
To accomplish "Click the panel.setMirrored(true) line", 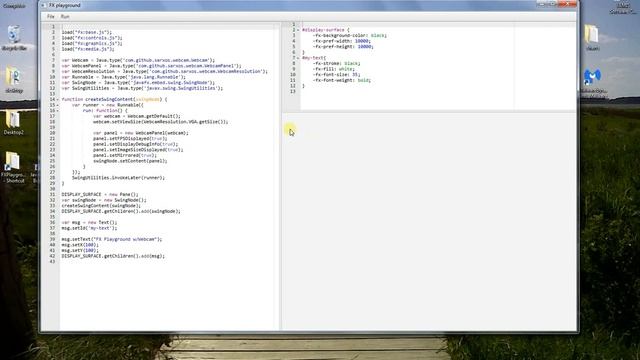I will 124,155.
